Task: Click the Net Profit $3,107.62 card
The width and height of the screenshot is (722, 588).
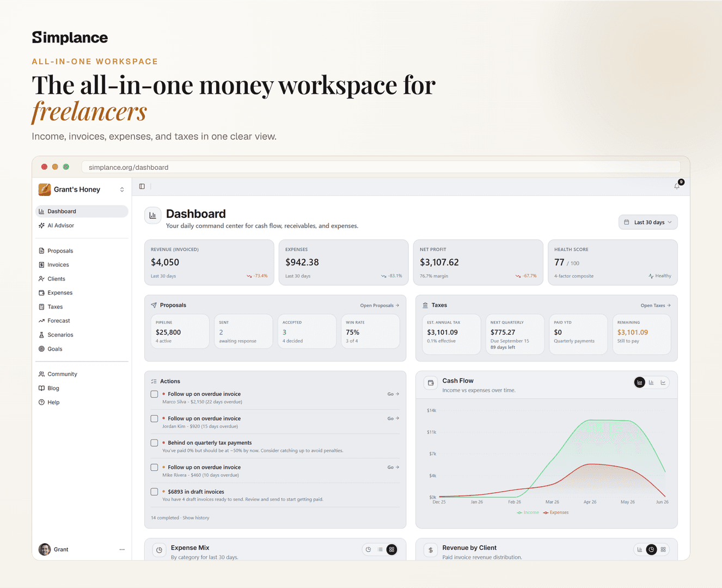Action: 478,262
